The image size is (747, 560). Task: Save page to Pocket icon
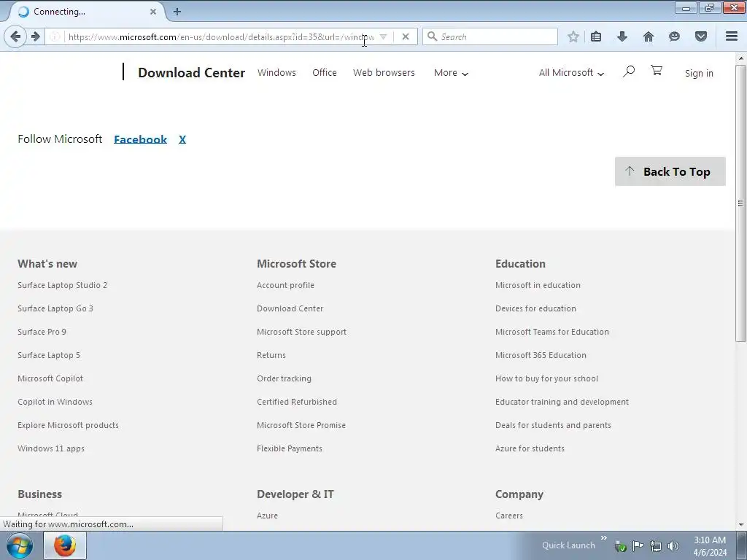pyautogui.click(x=701, y=36)
